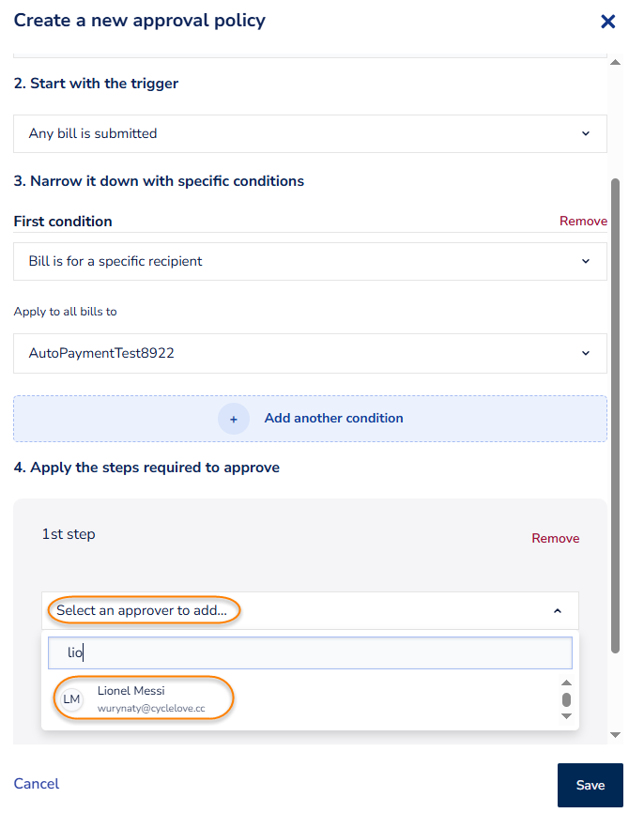Click the plus icon for adding condition
Image resolution: width=644 pixels, height=813 pixels.
234,419
